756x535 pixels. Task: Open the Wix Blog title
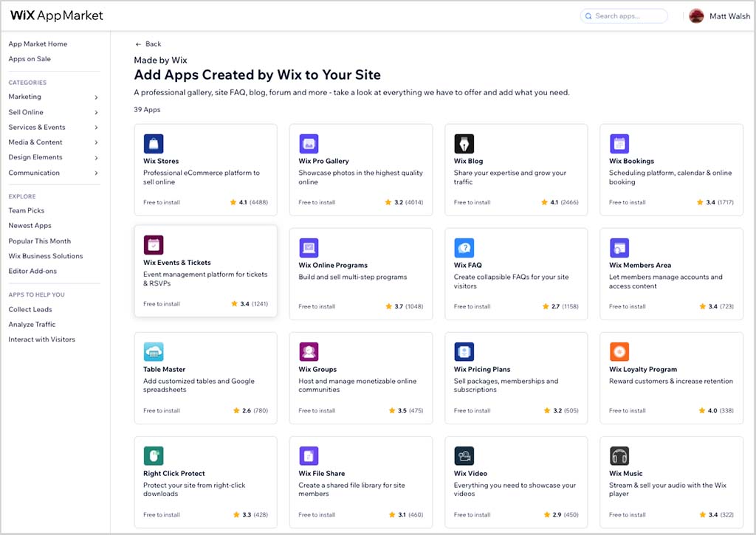[x=467, y=161]
